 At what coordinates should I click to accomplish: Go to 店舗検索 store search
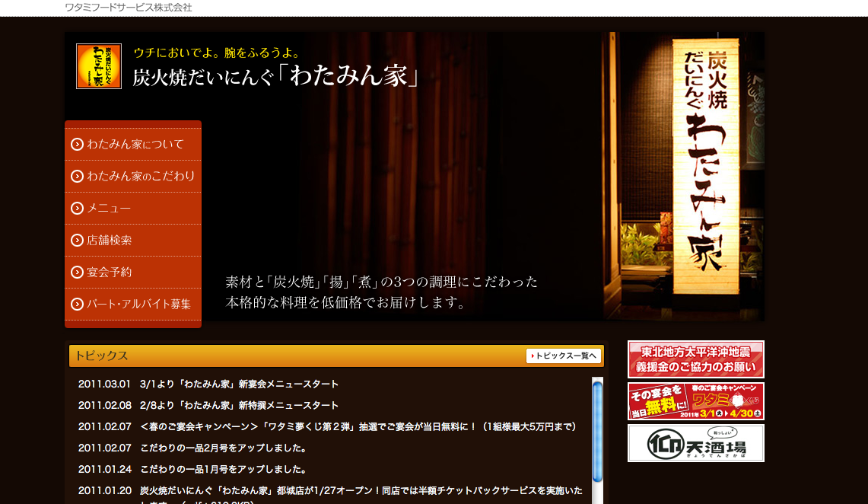pos(133,241)
